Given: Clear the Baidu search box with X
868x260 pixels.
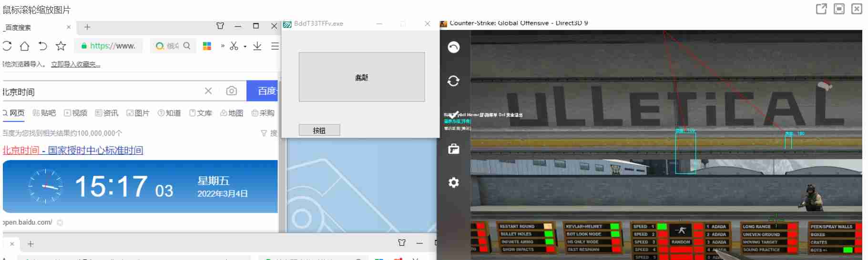Looking at the screenshot, I should click(208, 90).
